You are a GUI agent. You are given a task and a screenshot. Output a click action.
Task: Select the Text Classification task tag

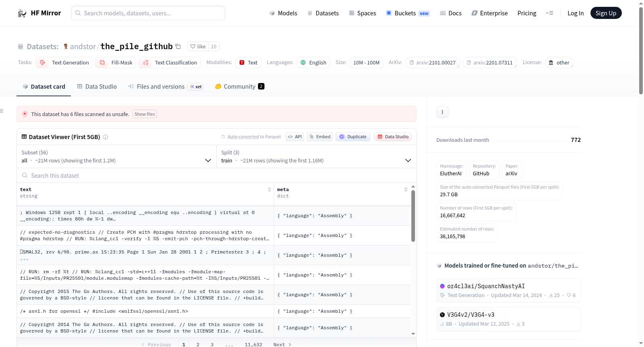170,63
